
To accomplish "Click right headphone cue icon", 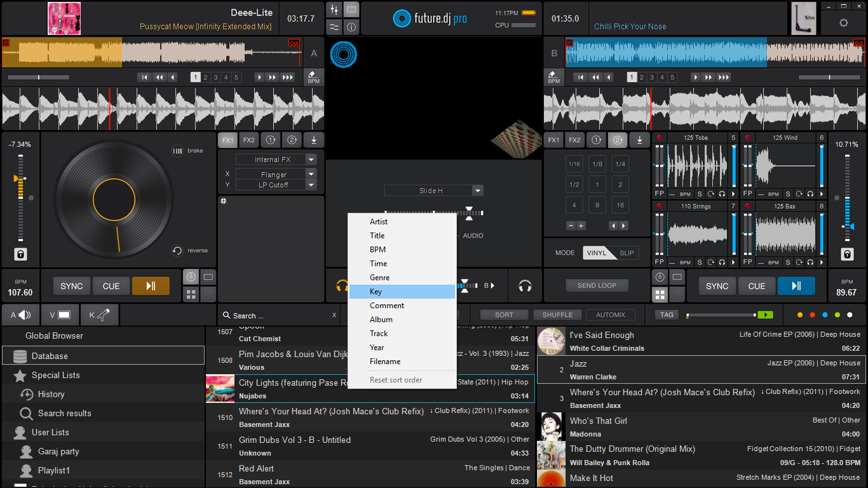I will (x=525, y=286).
